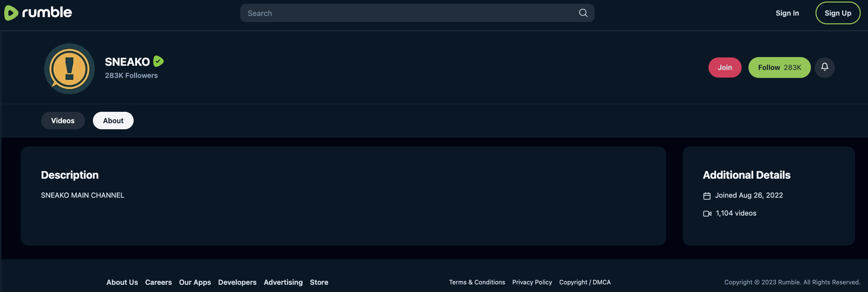Viewport: 868px width, 292px height.
Task: Type in the Search input field
Action: point(407,13)
